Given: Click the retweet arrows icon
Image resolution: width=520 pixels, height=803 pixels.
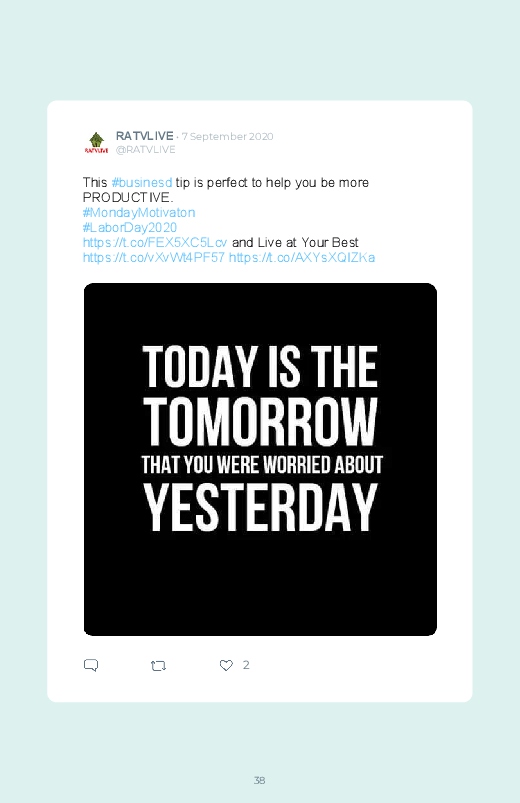Looking at the screenshot, I should [x=158, y=666].
